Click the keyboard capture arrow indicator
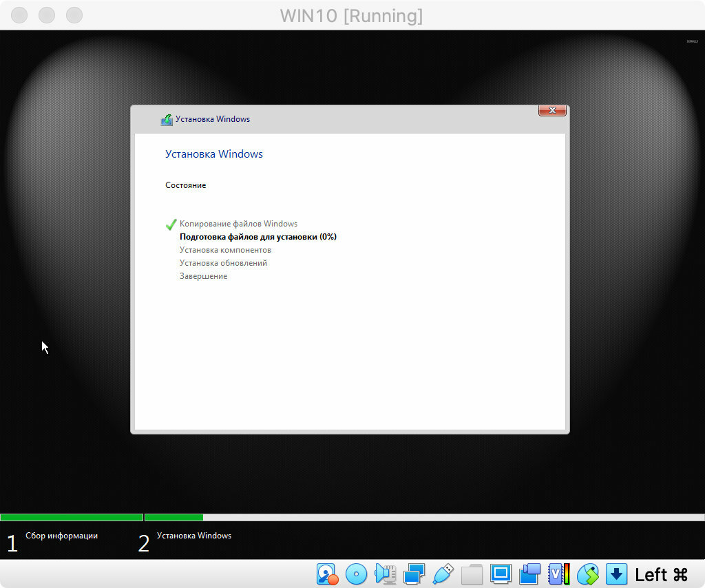The height and width of the screenshot is (588, 705). pos(616,574)
